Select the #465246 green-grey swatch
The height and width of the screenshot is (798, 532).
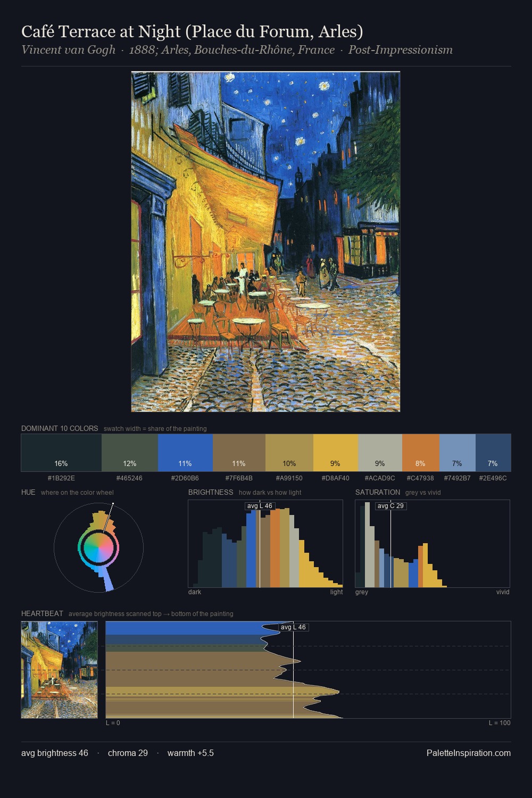130,453
